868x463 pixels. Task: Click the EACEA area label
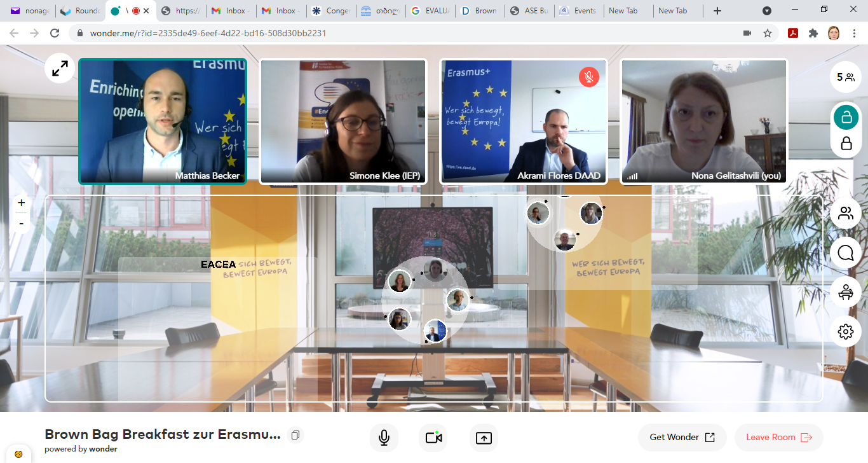click(x=219, y=264)
